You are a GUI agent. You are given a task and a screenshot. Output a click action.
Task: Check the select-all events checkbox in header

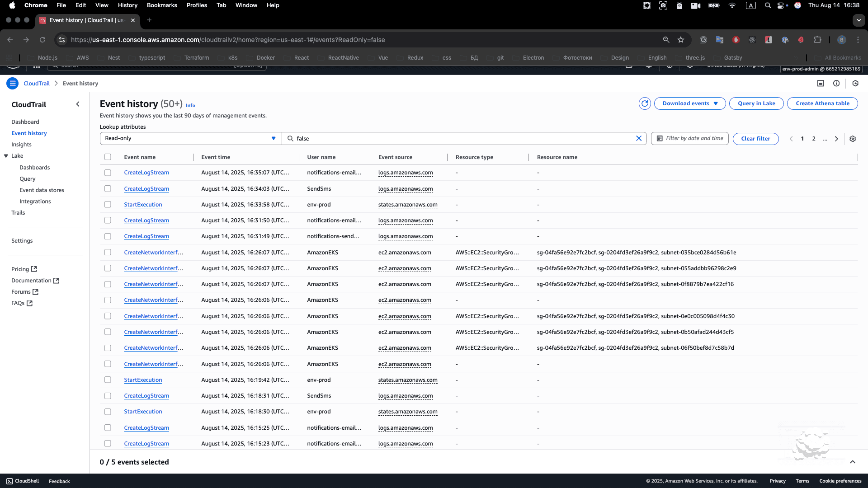coord(108,157)
